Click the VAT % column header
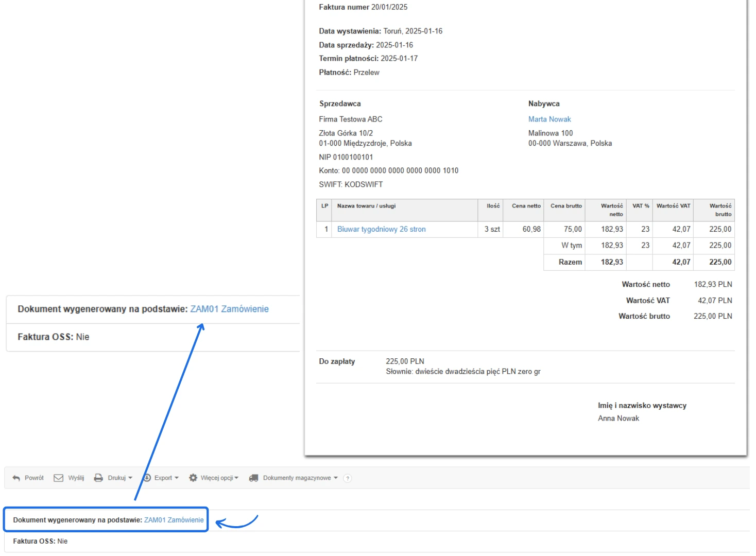 (x=639, y=210)
